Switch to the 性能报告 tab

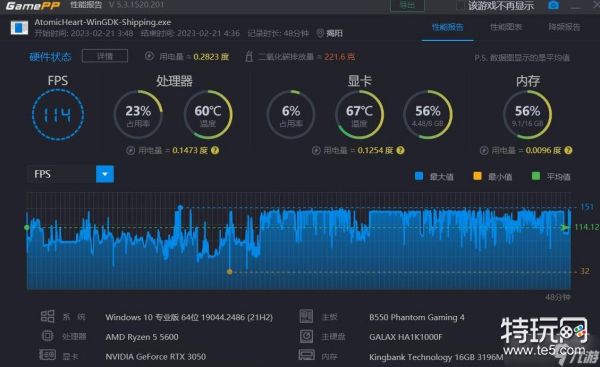[447, 27]
